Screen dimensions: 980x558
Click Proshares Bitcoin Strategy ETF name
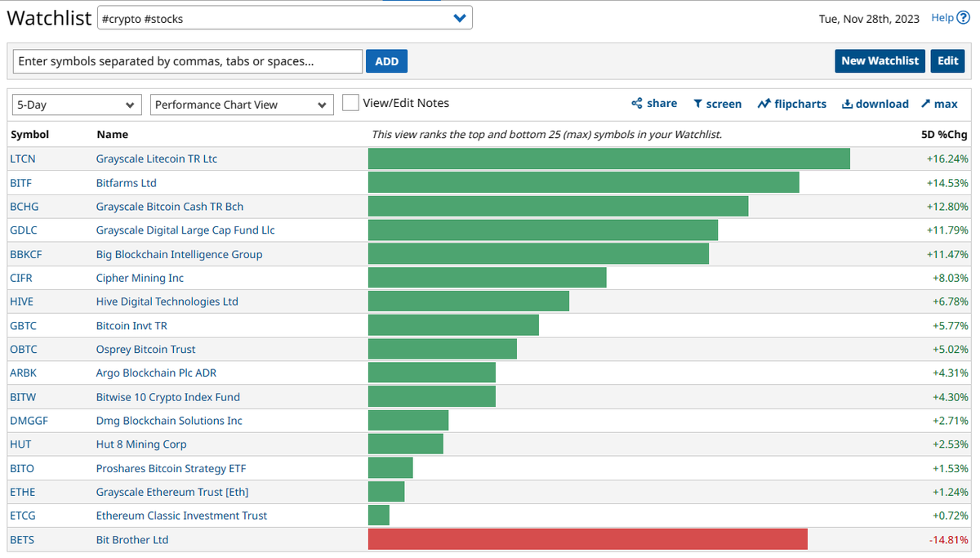click(171, 468)
